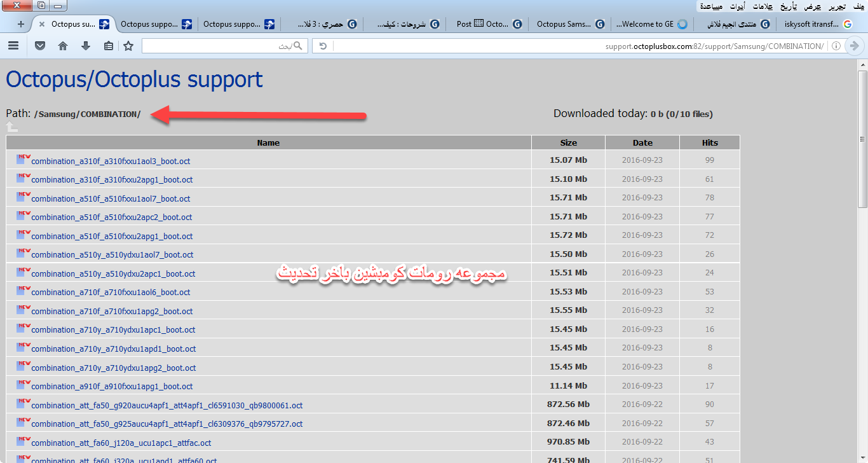Image resolution: width=868 pixels, height=463 pixels.
Task: Click the Name column header
Action: 268,142
